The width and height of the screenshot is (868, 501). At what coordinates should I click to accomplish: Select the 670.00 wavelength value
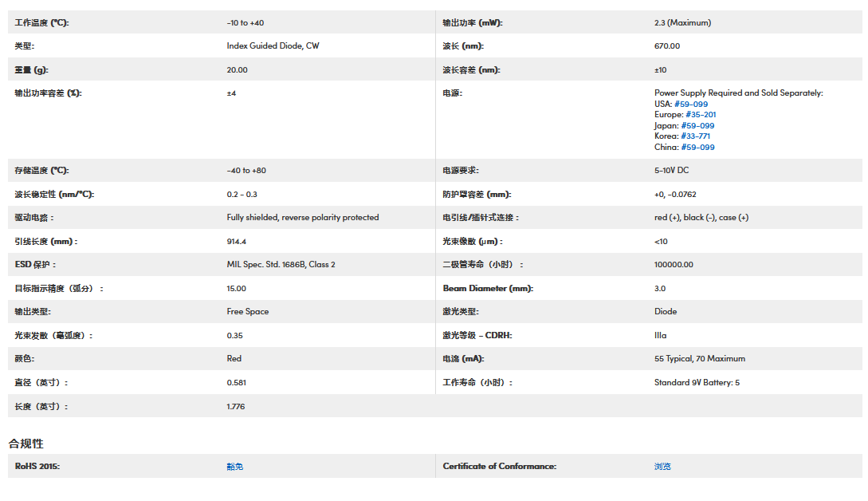coord(667,46)
